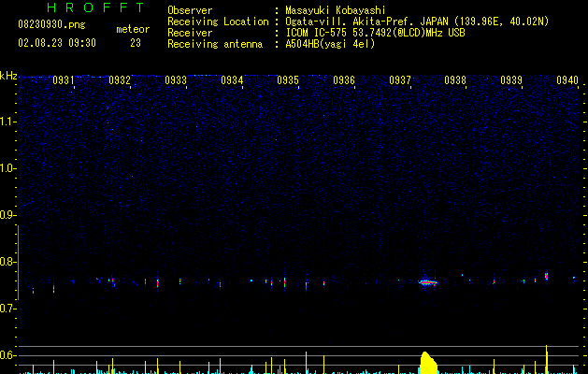Click the Receiver field label
588x374 pixels.
(x=190, y=33)
